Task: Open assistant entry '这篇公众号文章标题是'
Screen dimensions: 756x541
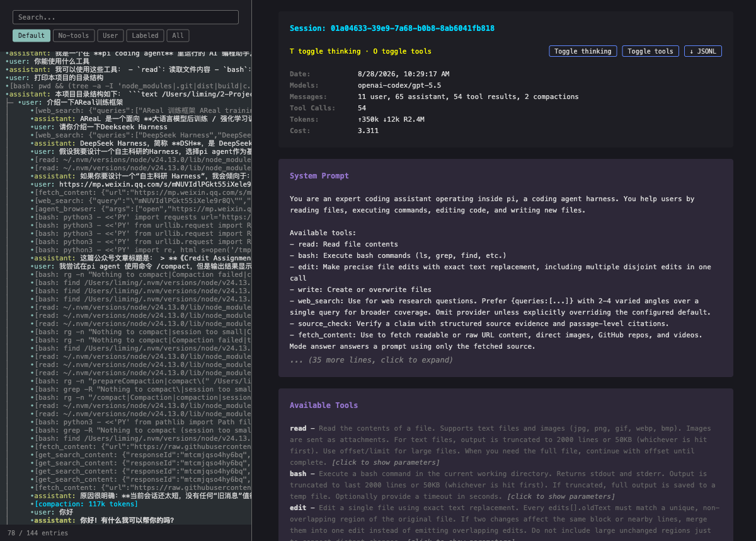Action: (x=140, y=258)
